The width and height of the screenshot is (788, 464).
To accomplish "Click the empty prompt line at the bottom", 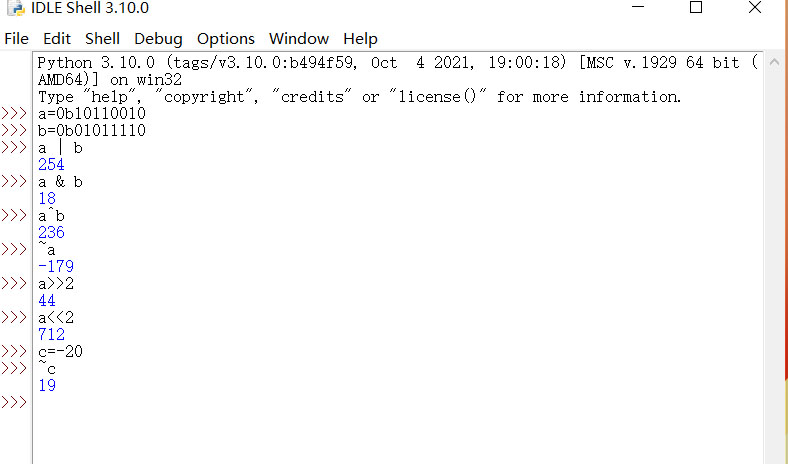I will 397,402.
